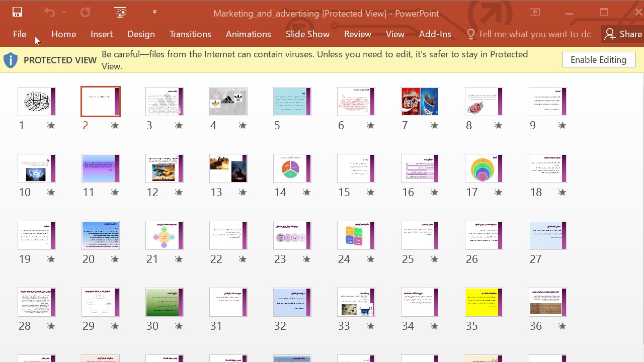644x362 pixels.
Task: Select slide 7 Coca-Cola Pepsi thumbnail
Action: coord(420,102)
